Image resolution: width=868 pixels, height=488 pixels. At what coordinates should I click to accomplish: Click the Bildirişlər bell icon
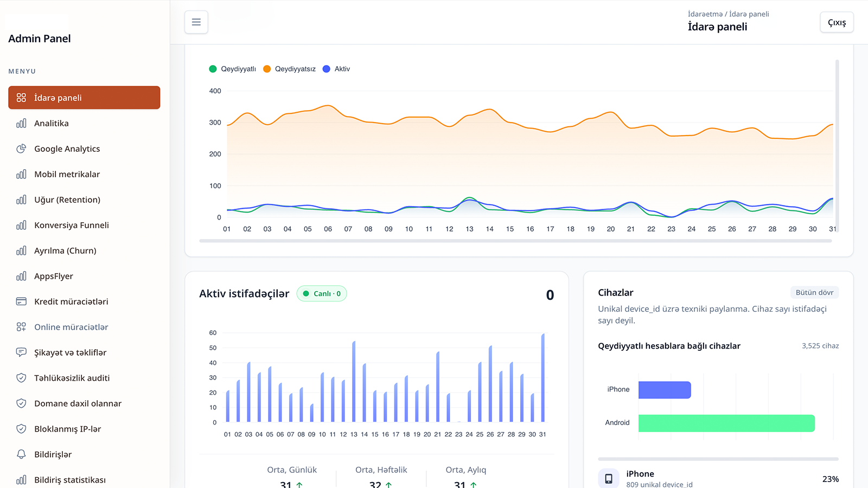click(x=21, y=454)
